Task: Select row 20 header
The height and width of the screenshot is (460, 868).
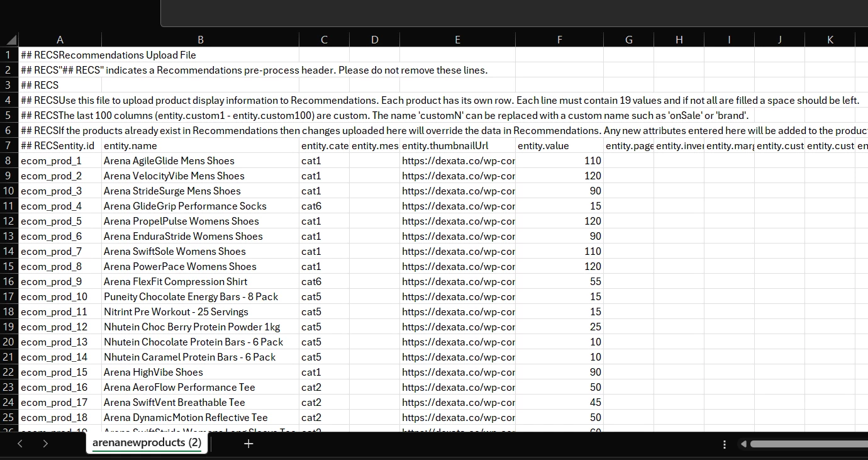Action: click(9, 342)
